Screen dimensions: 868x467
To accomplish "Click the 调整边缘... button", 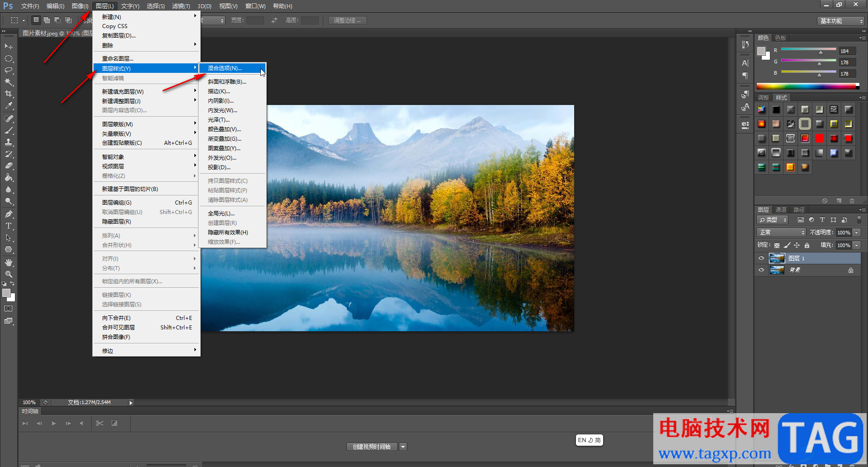I will [347, 21].
